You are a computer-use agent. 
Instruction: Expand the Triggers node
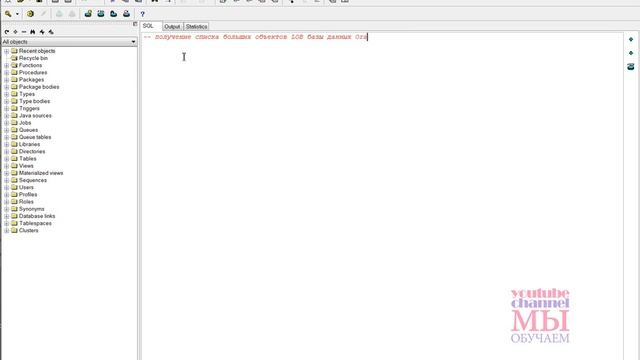coord(7,109)
